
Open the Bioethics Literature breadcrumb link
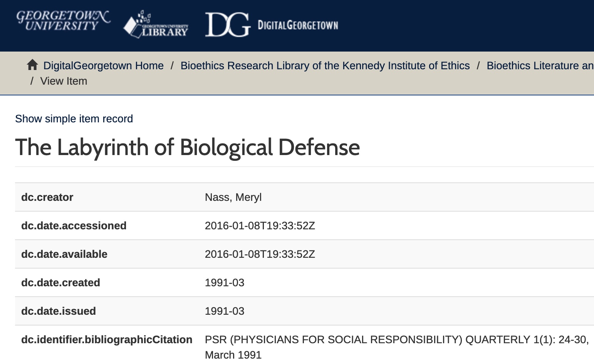tap(539, 66)
